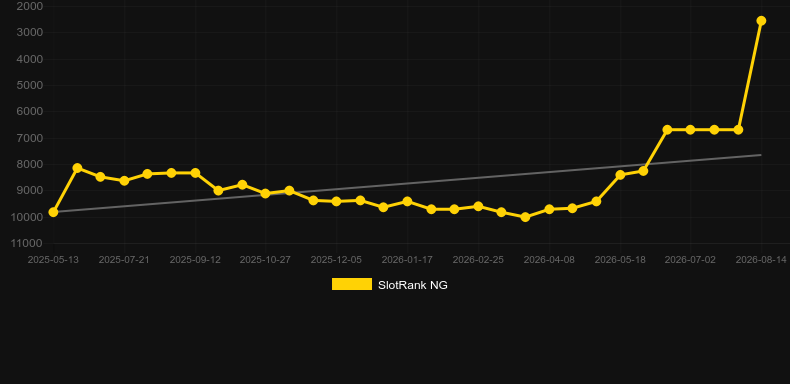
Task: Click the y-axis label 6000
Action: (x=30, y=111)
